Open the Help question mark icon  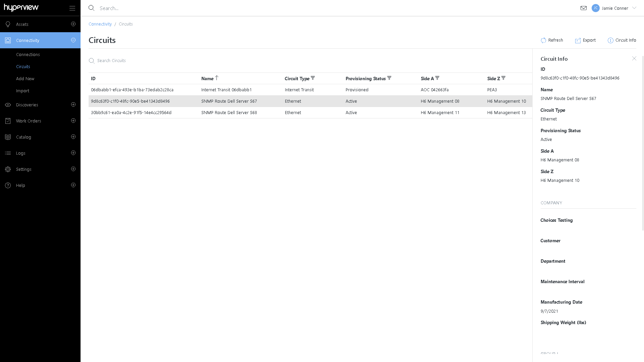pyautogui.click(x=8, y=185)
